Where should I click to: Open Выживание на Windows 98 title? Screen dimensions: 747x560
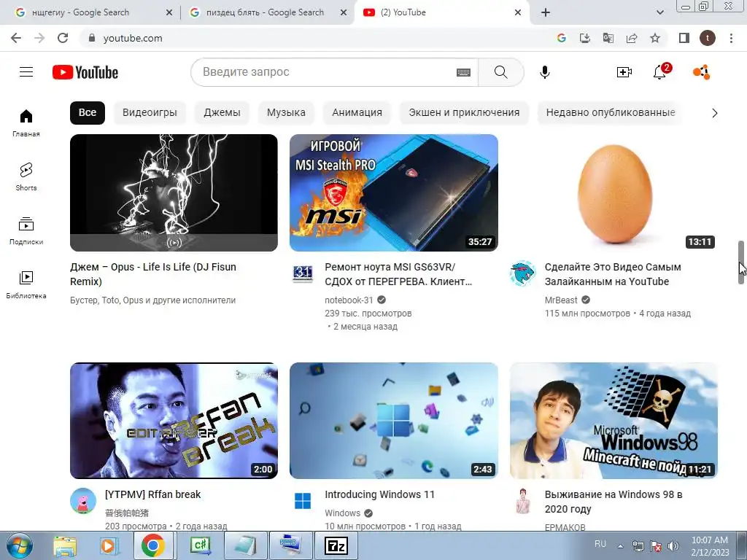coord(614,502)
